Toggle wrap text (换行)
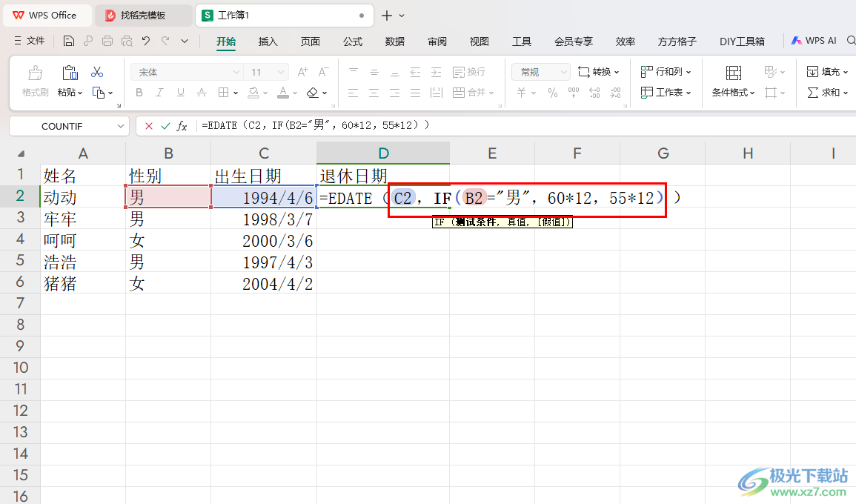Screen dimensions: 856x504 (469, 72)
